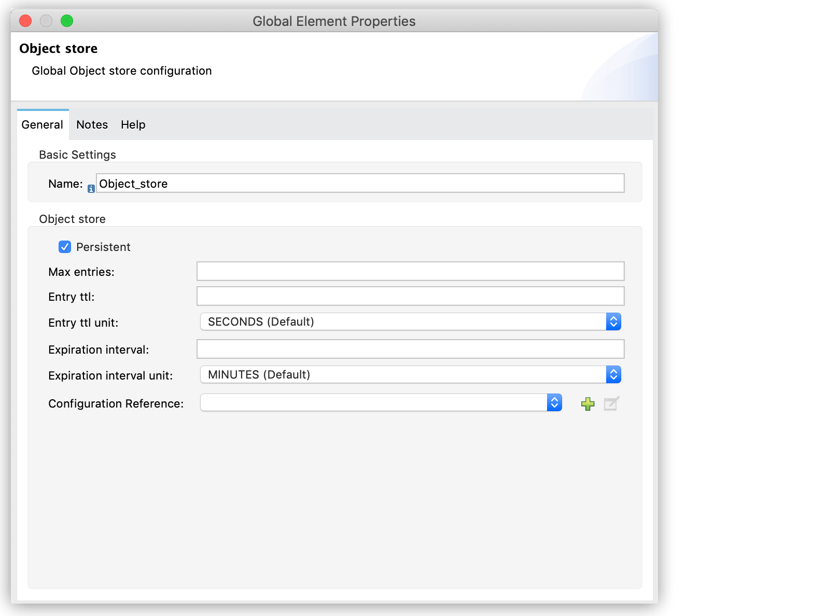Click the green zoom button on the dialog
This screenshot has width=840, height=616.
point(67,21)
